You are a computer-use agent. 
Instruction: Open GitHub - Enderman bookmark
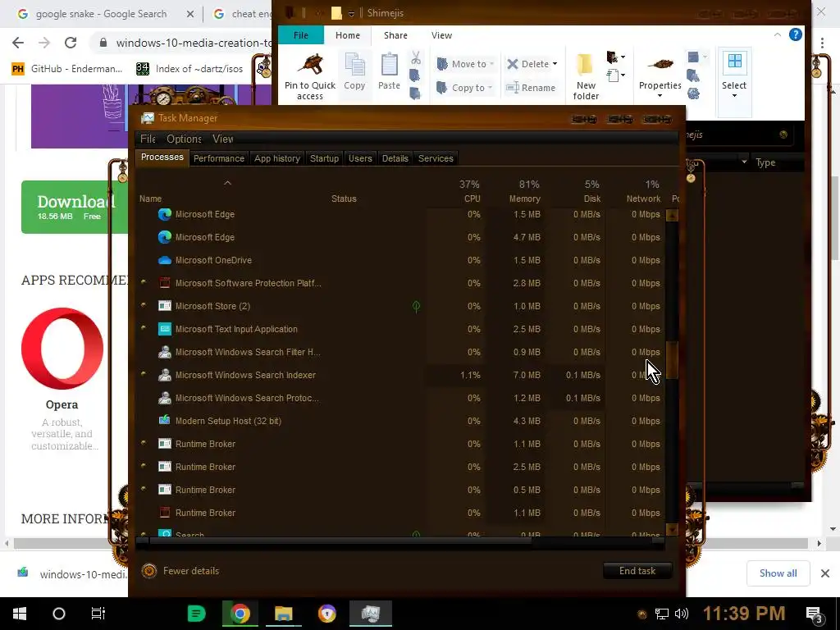click(67, 69)
